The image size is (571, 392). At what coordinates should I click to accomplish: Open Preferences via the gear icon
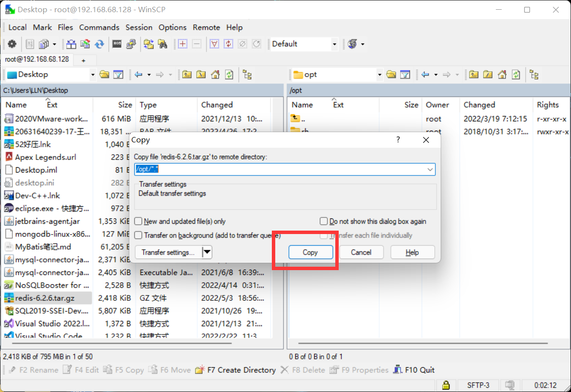point(12,44)
